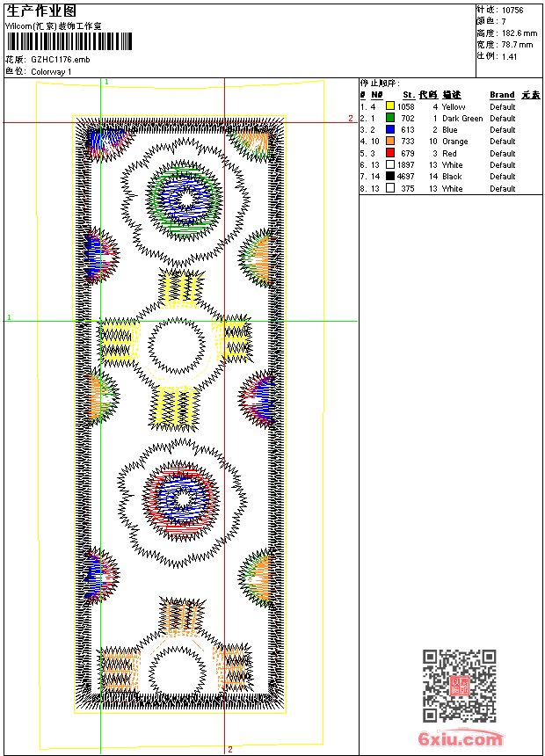
Task: Click 'Default' brand in the Yellow row
Action: [503, 106]
